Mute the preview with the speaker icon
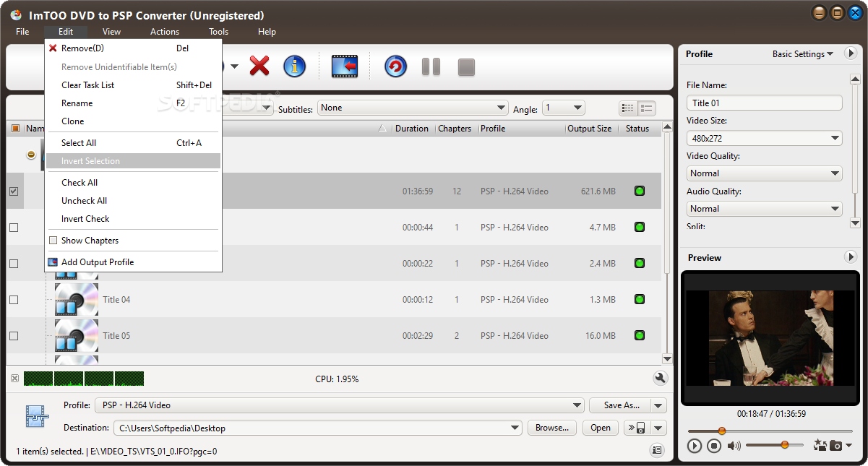Image resolution: width=868 pixels, height=466 pixels. (734, 446)
